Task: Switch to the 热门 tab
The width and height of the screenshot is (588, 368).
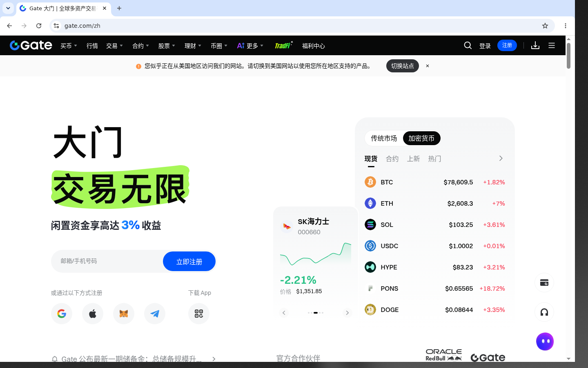Action: (434, 159)
